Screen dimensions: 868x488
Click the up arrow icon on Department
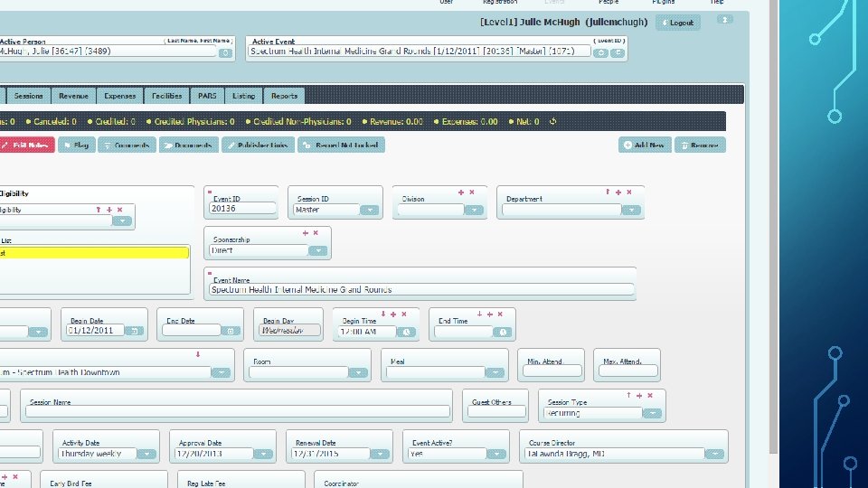coord(608,192)
